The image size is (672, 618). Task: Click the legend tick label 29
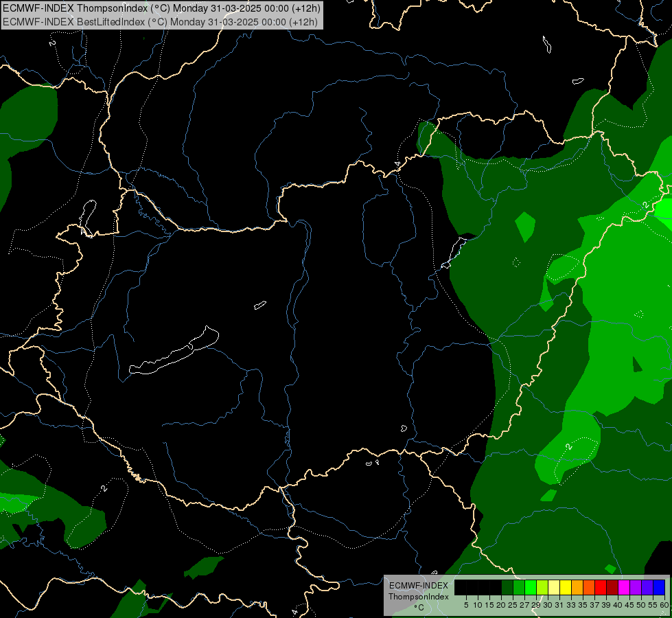click(x=536, y=605)
